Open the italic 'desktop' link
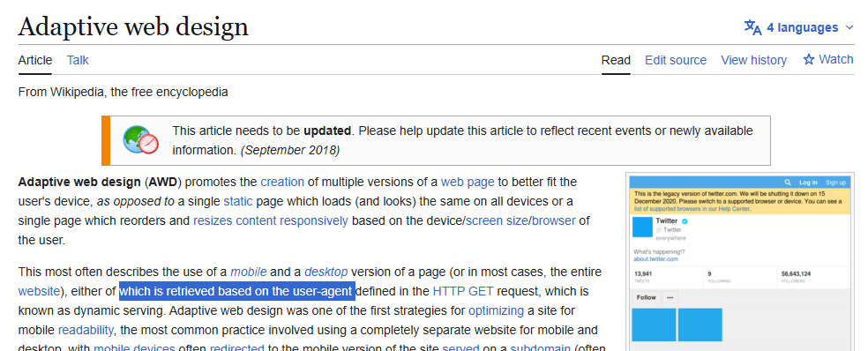 point(326,272)
